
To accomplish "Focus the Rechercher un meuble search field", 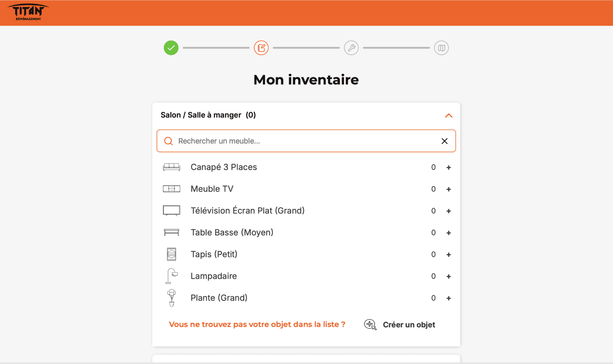I will coord(306,141).
